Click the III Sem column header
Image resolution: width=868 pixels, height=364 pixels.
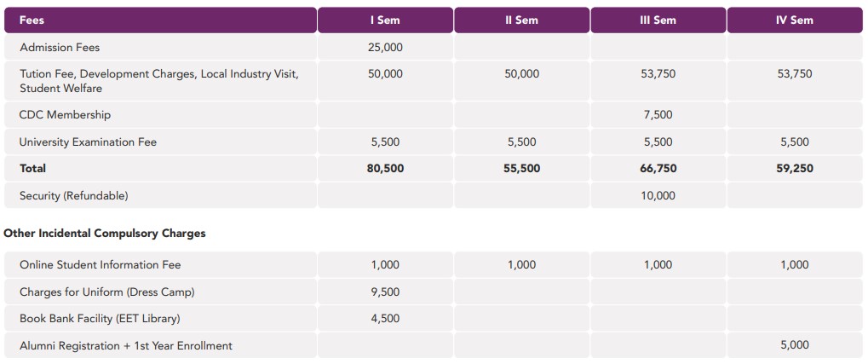tap(658, 20)
